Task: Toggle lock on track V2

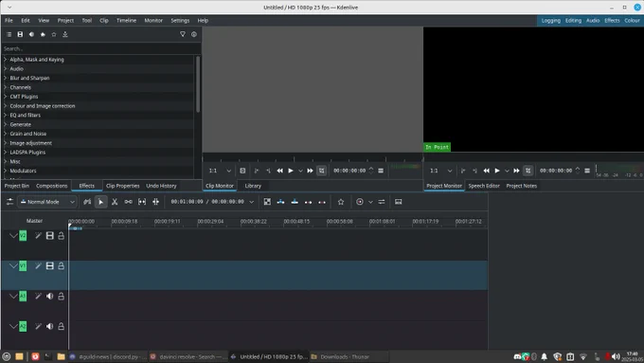Action: [61, 236]
